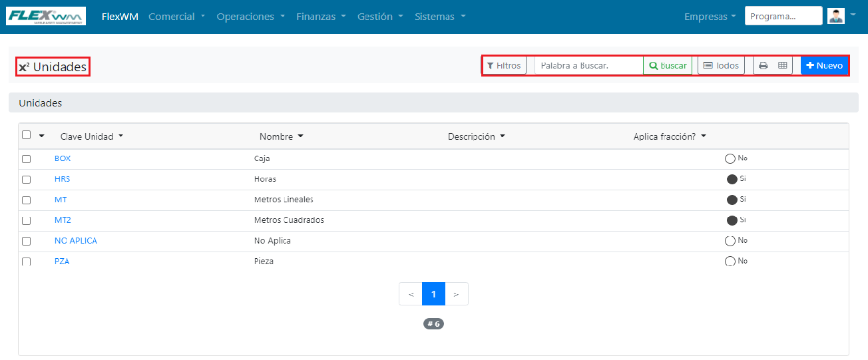Open the Sistemas menu

pyautogui.click(x=440, y=17)
